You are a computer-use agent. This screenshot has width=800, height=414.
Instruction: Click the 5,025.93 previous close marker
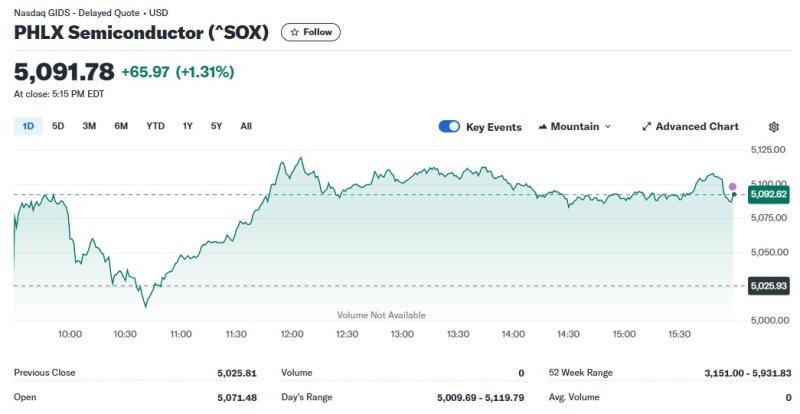tap(768, 286)
